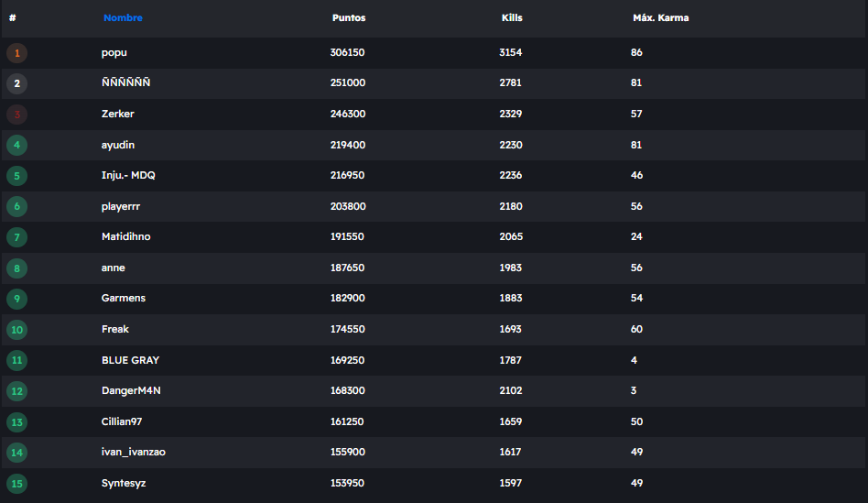Sort table by Nombre column header
This screenshot has width=868, height=503.
tap(123, 18)
